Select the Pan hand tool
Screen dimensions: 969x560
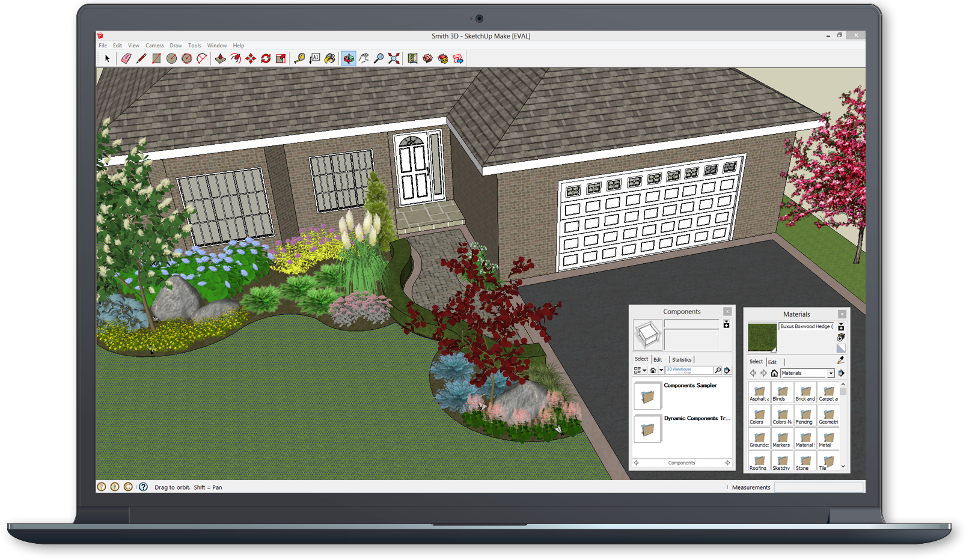[x=364, y=58]
